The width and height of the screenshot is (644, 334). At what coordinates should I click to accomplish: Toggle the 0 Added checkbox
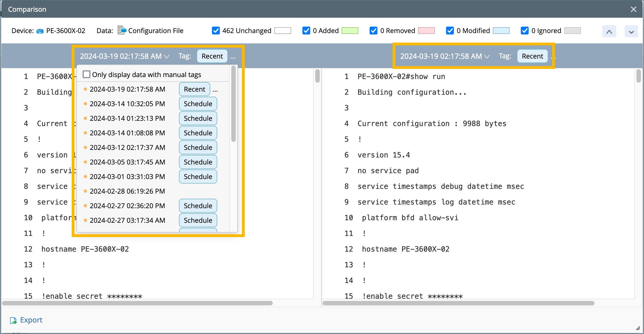coord(306,31)
